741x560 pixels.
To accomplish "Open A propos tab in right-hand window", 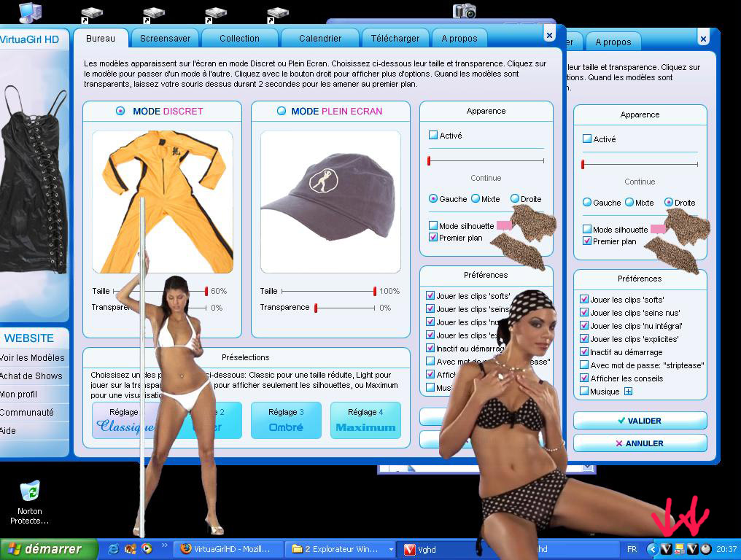I will 613,42.
